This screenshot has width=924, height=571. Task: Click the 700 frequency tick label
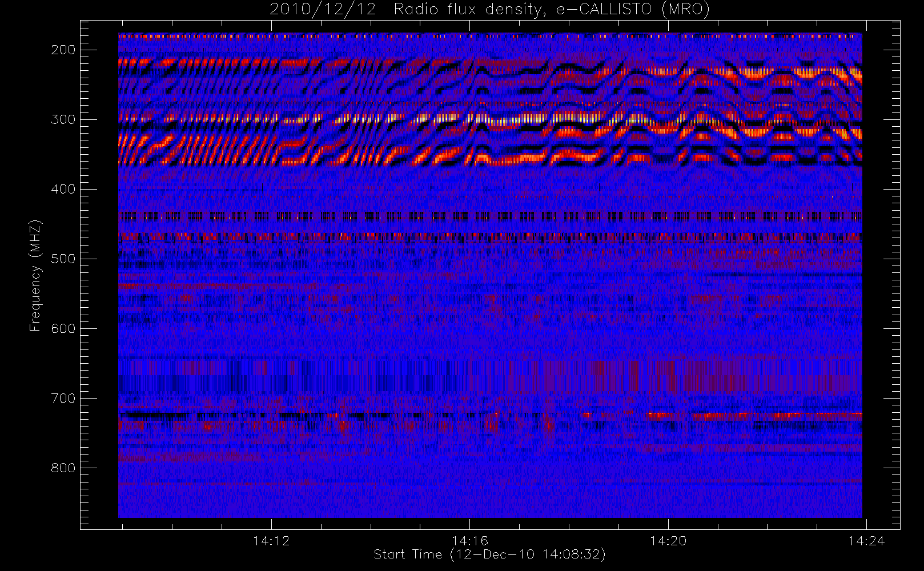point(63,399)
